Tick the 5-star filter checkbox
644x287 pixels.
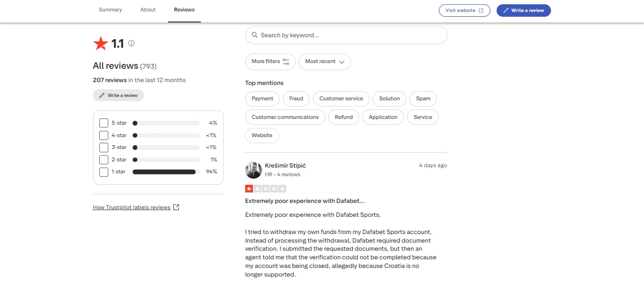coord(104,123)
